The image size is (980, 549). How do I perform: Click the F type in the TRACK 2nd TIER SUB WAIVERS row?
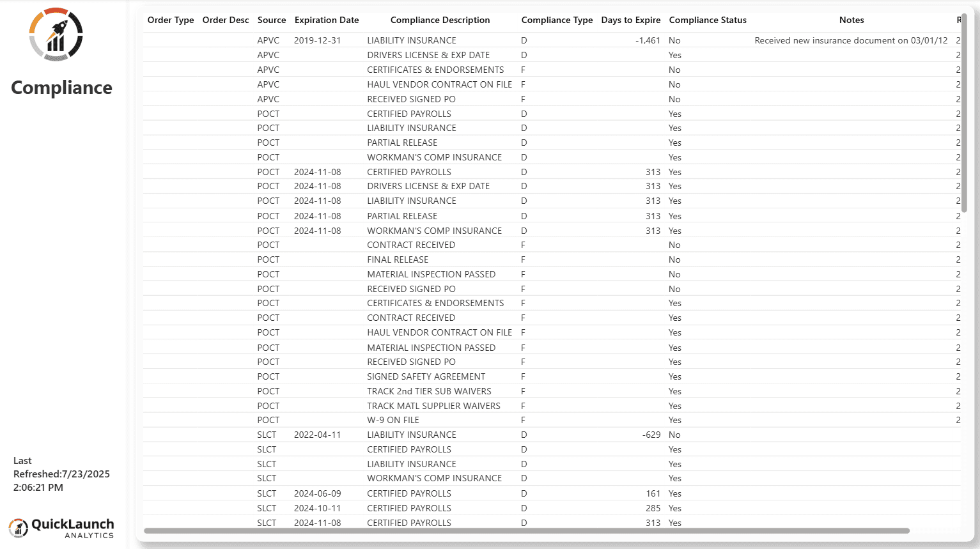(523, 391)
